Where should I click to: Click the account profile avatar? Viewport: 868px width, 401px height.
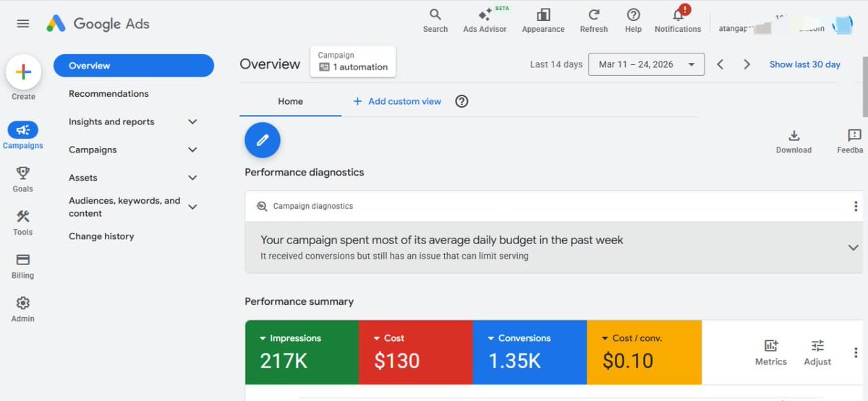(843, 26)
